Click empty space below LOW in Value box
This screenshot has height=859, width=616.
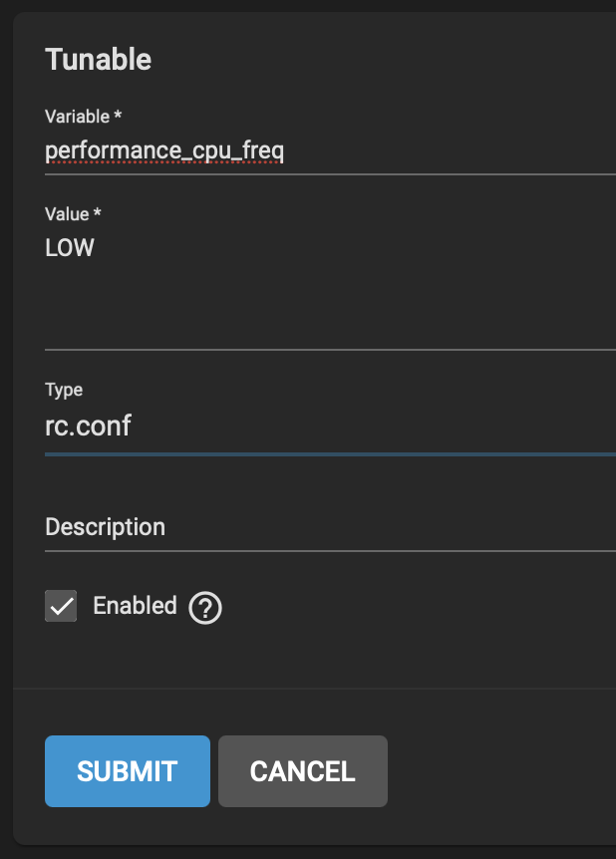[x=330, y=307]
